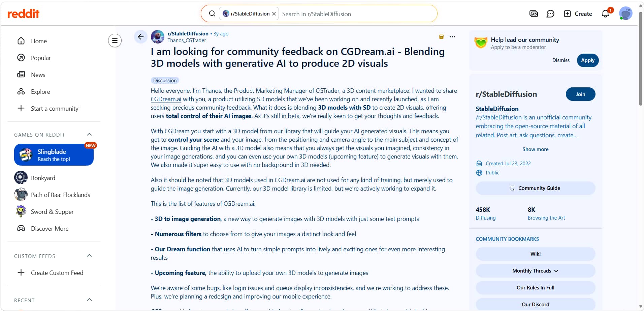Click the Path of Baa sheep icon

(21, 195)
